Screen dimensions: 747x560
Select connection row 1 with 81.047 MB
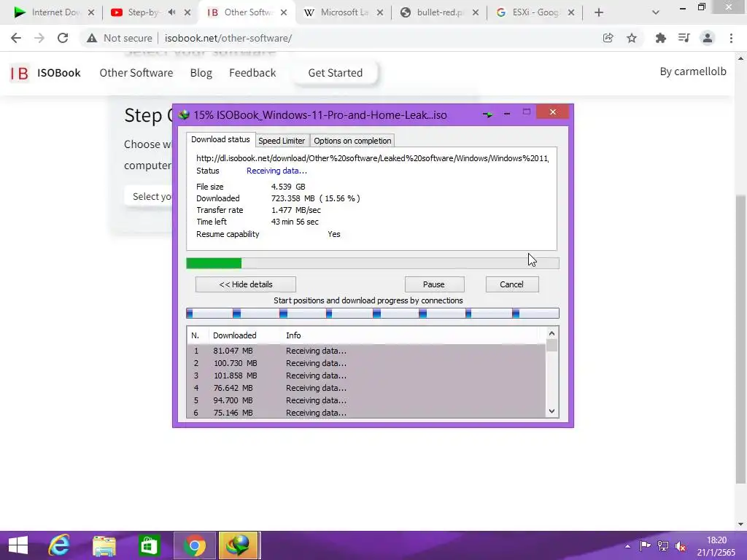[366, 351]
